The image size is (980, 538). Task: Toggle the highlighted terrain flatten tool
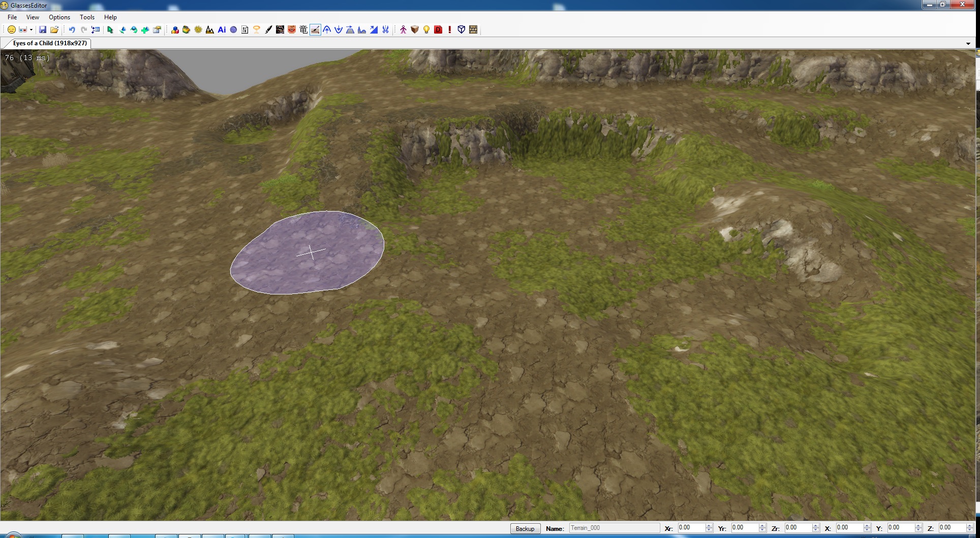(315, 30)
